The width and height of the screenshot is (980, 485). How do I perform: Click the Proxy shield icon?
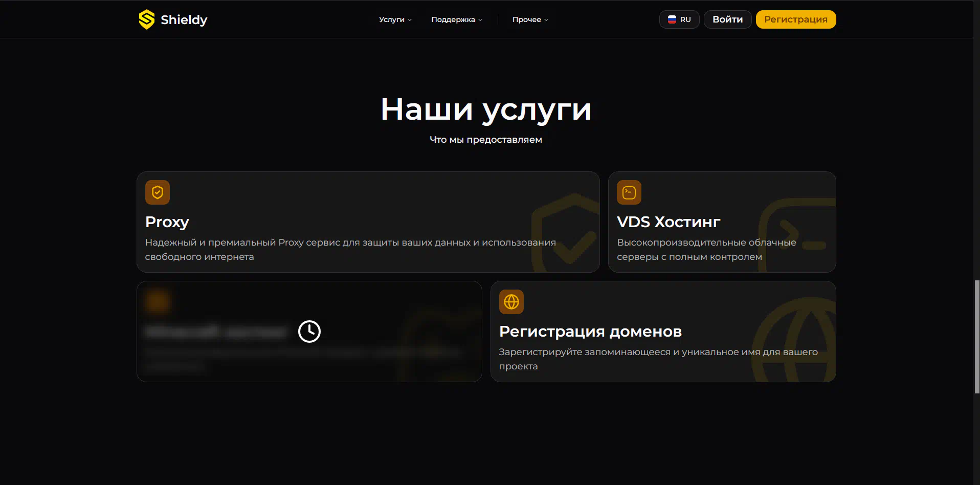coord(158,192)
